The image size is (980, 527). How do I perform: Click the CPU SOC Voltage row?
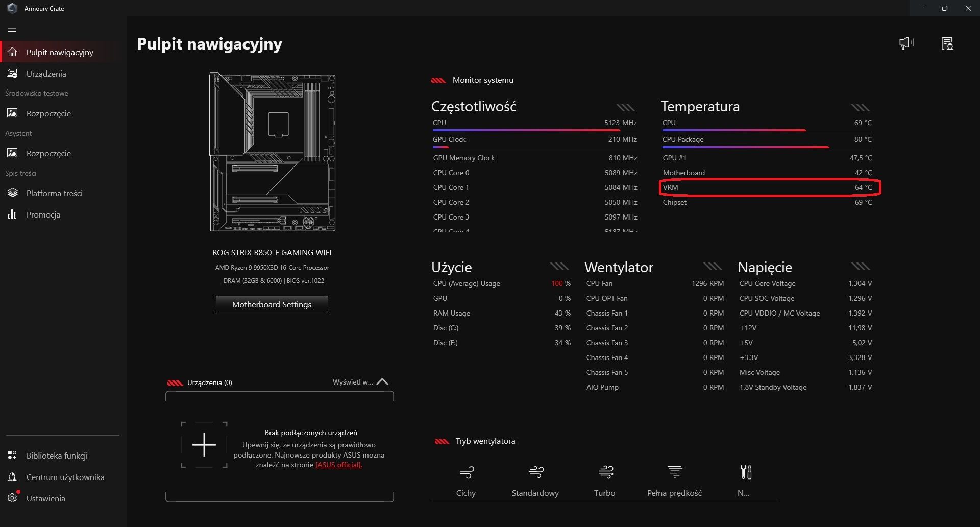[805, 298]
